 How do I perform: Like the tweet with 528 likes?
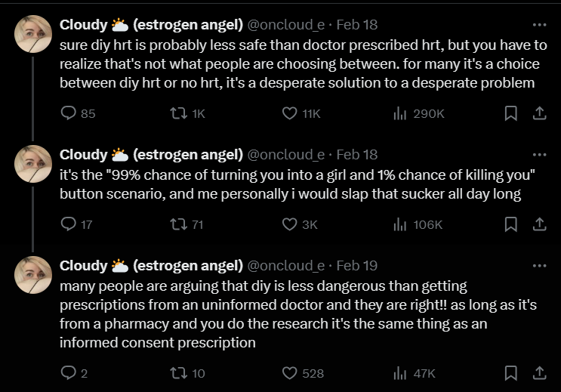(x=290, y=373)
